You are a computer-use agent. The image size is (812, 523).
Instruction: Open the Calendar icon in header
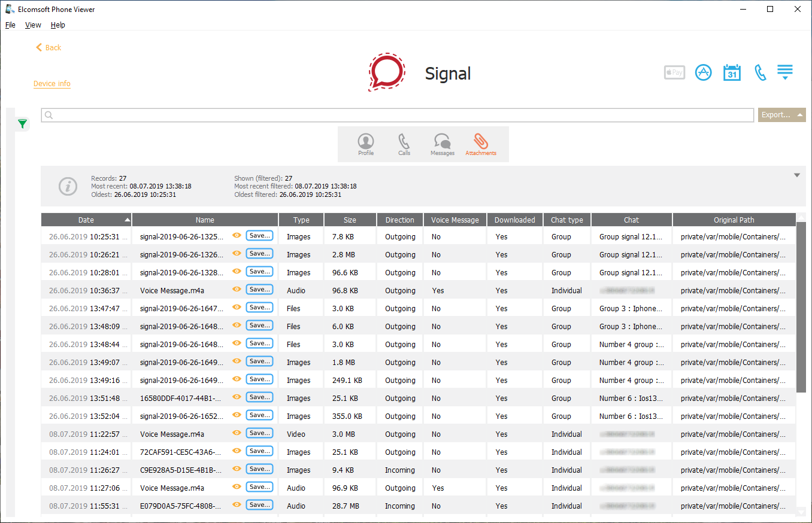[x=732, y=73]
